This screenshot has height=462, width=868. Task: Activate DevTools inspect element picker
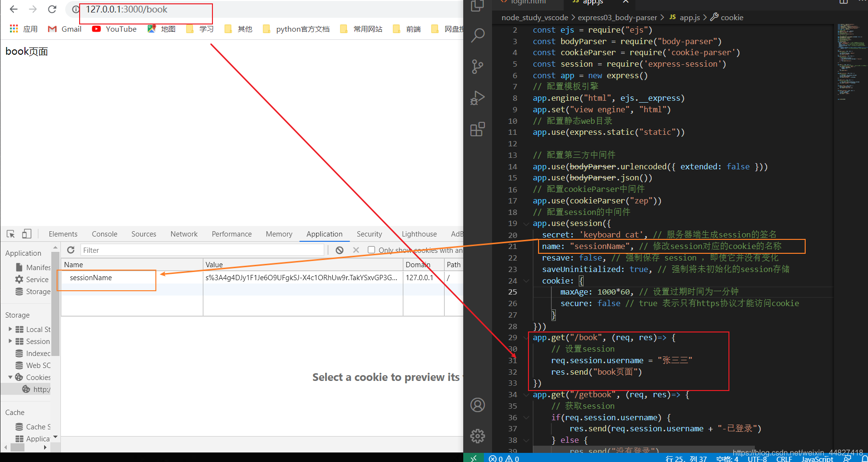click(x=11, y=234)
